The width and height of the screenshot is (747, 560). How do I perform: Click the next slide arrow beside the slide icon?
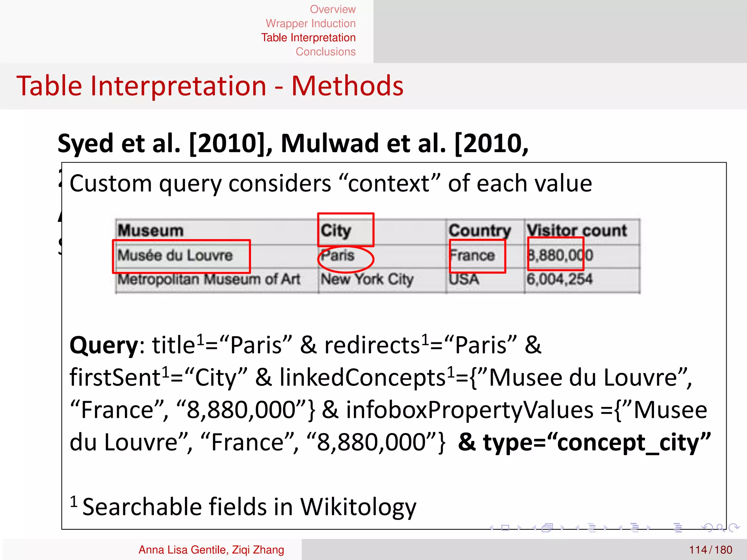point(519,528)
